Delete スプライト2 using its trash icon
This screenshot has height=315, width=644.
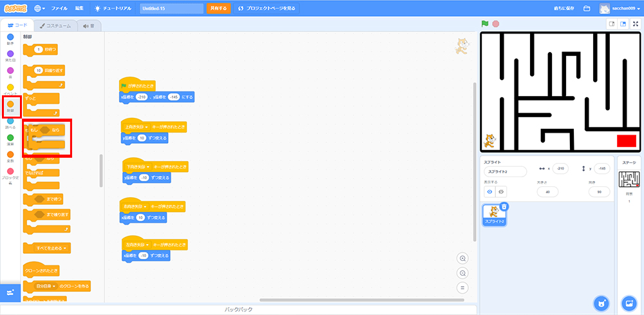pyautogui.click(x=504, y=207)
